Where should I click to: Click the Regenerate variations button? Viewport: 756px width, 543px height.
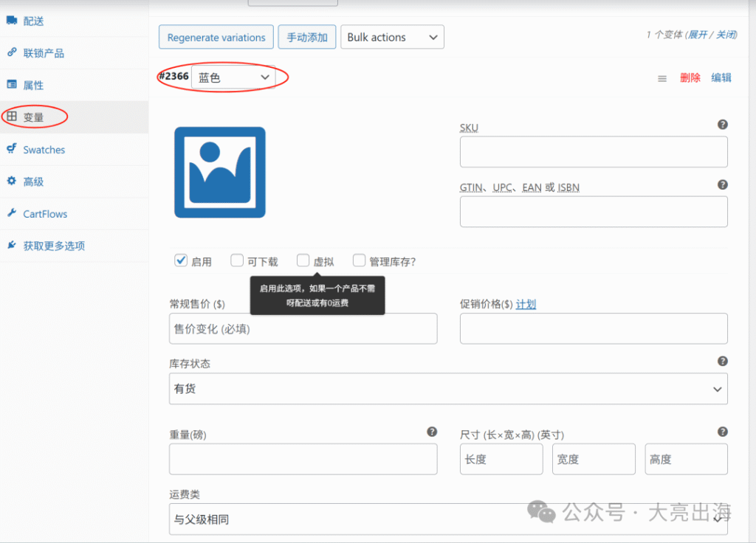point(216,37)
